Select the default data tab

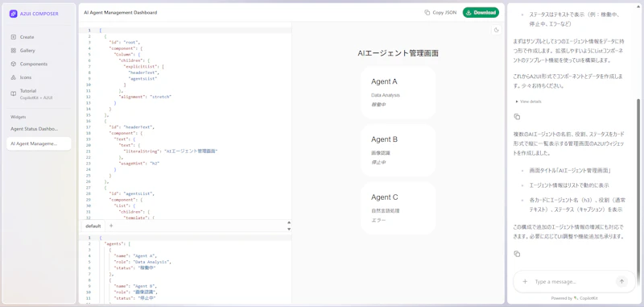93,226
